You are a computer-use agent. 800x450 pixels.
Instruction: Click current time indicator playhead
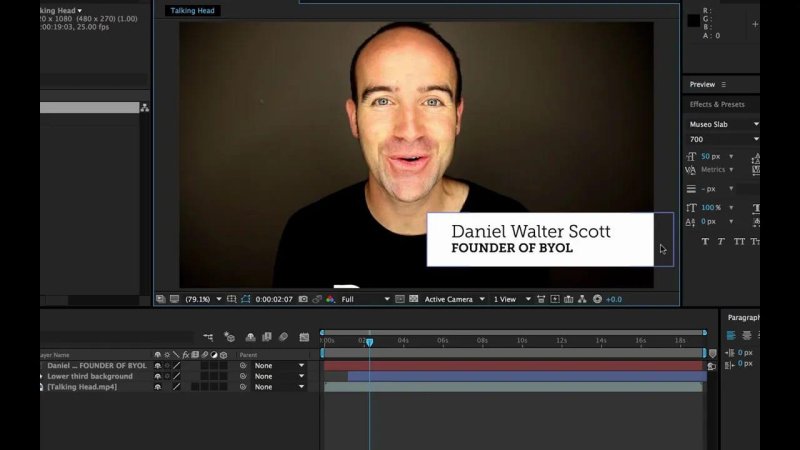(x=369, y=342)
